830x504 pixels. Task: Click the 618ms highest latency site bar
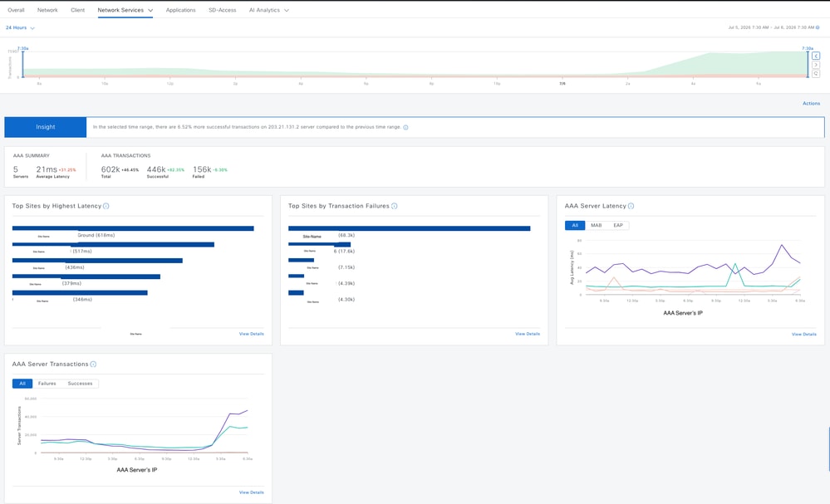133,228
